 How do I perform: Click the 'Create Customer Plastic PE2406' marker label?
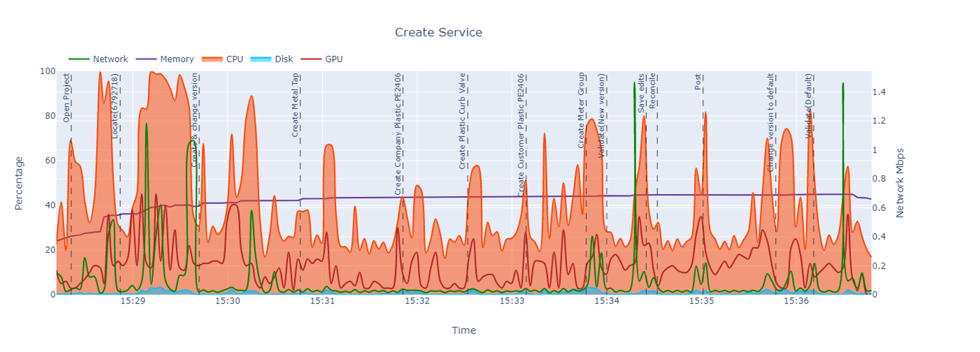tap(521, 135)
